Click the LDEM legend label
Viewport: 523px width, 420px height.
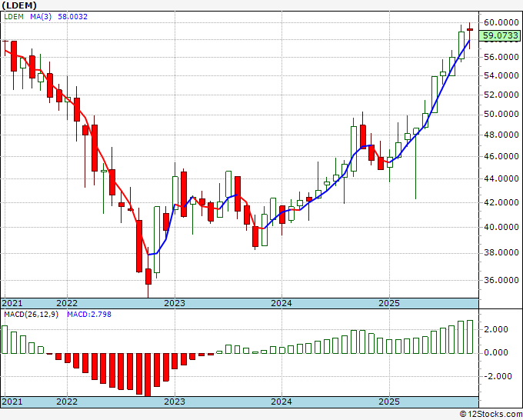point(14,17)
